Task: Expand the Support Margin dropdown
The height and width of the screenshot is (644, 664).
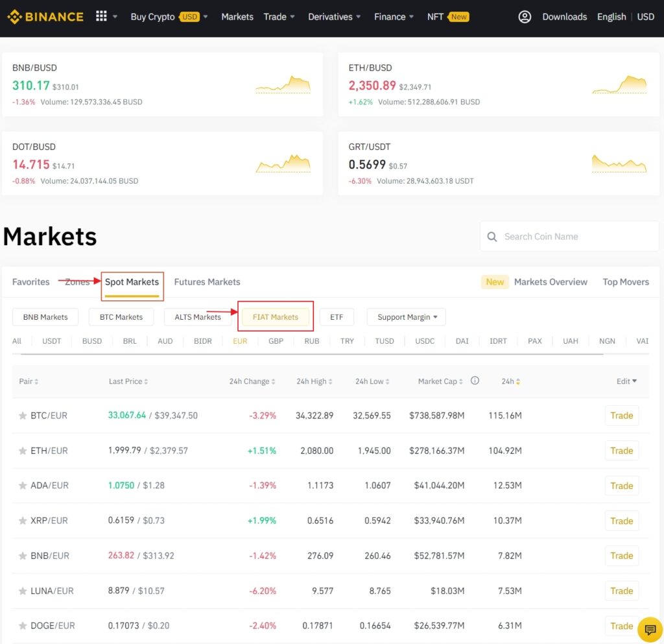Action: point(406,317)
